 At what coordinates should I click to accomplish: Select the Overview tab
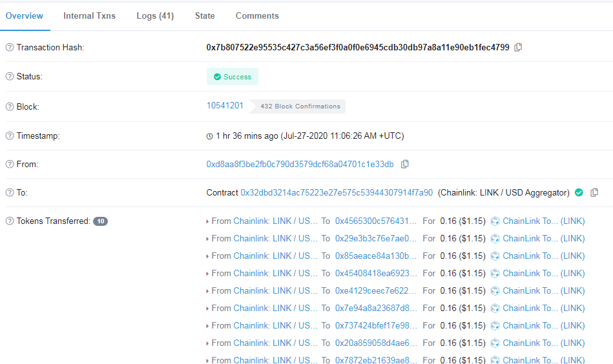pyautogui.click(x=25, y=16)
